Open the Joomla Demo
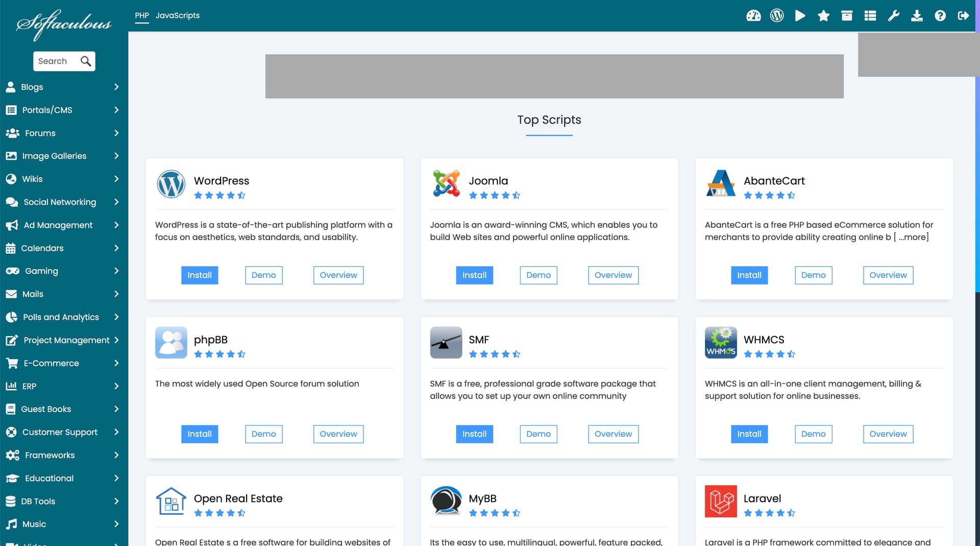The width and height of the screenshot is (980, 546). tap(538, 275)
